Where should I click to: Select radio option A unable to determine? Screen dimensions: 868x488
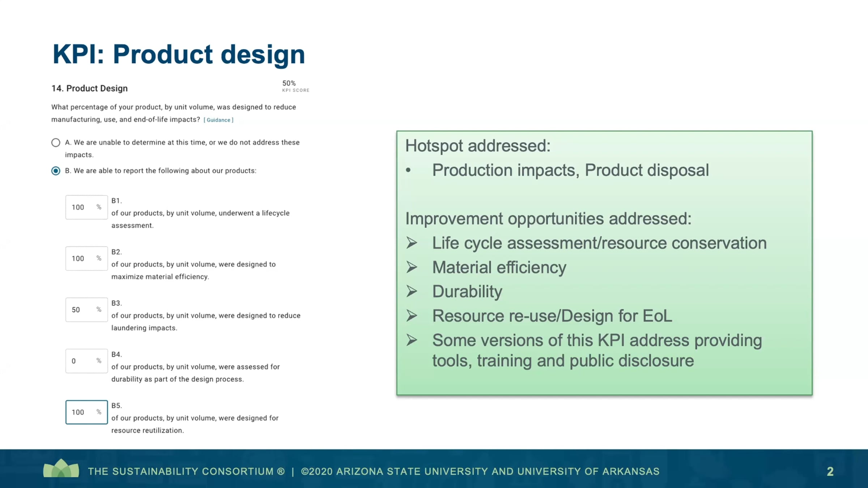click(x=56, y=142)
